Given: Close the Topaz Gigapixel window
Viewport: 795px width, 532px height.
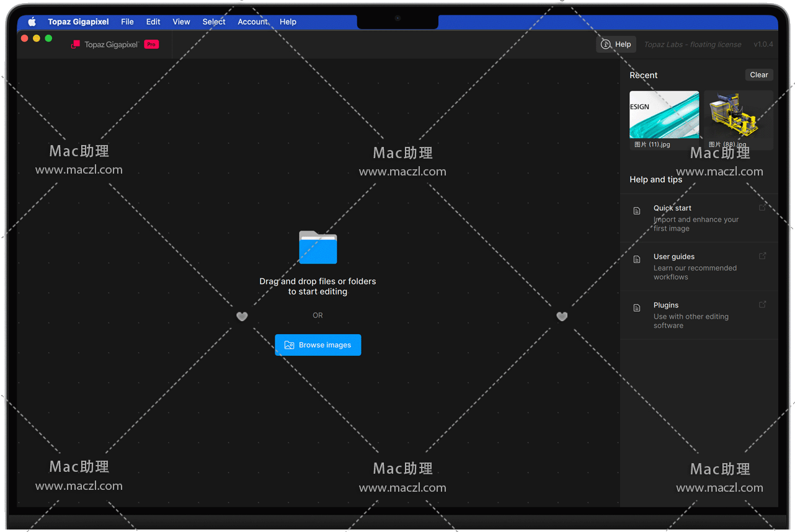Looking at the screenshot, I should [x=25, y=38].
